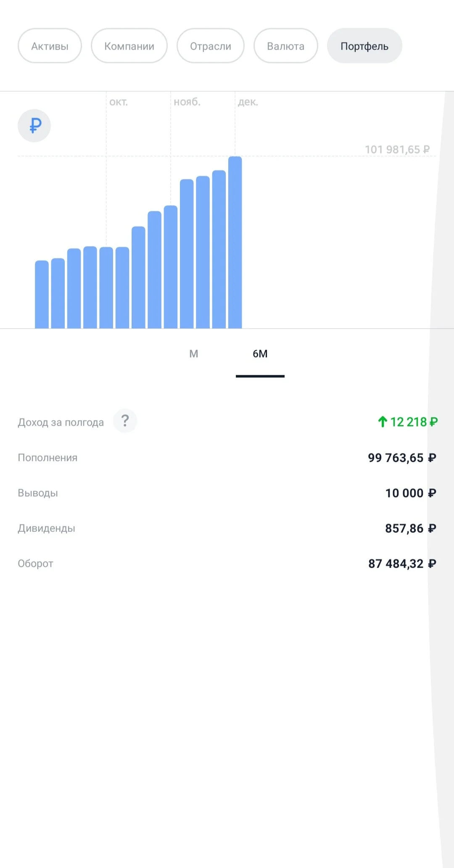Click the 857,86 ₽ dividends amount

411,528
